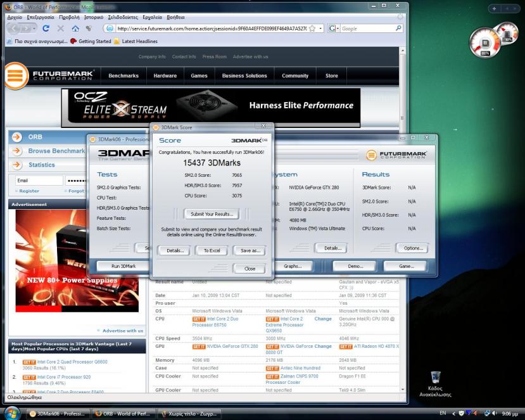Click the webpage vertical scrollbar down arrow
525x420 pixels.
coord(402,390)
